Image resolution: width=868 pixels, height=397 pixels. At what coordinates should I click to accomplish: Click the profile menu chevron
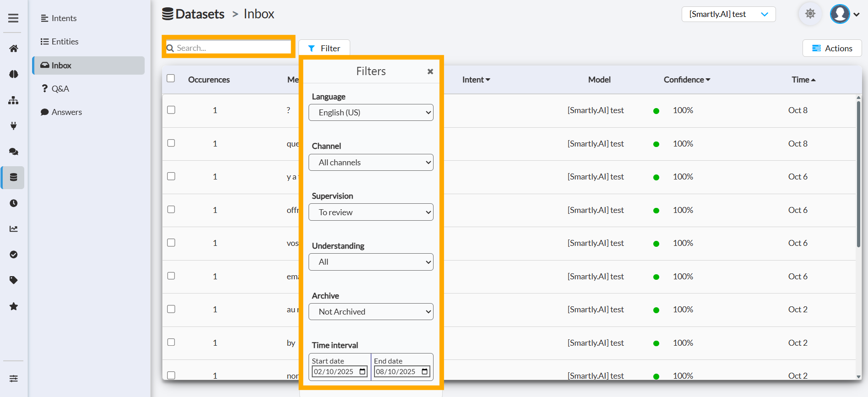857,15
